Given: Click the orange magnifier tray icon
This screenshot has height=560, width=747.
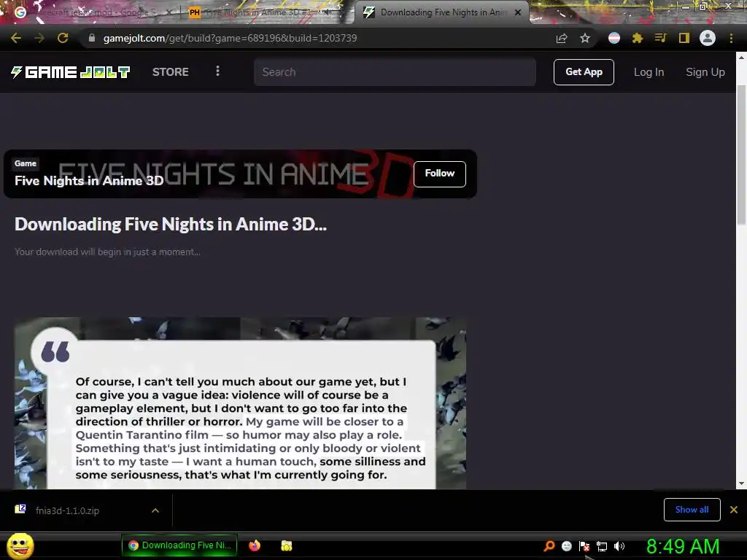Looking at the screenshot, I should click(549, 546).
